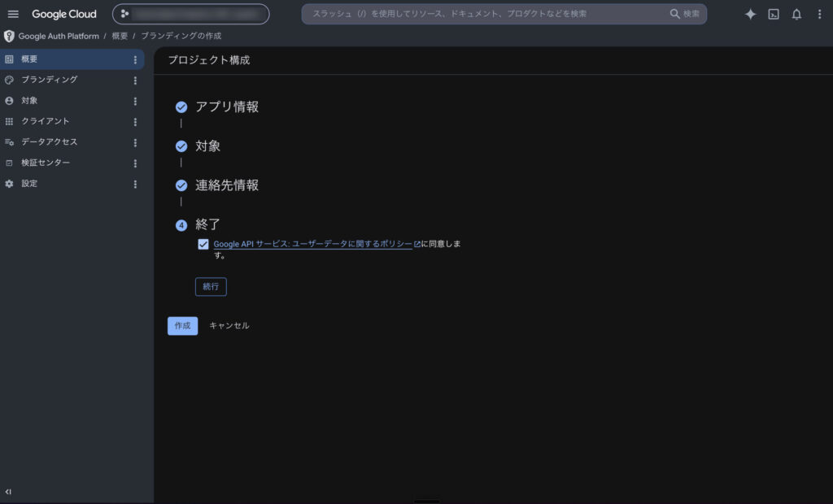The height and width of the screenshot is (504, 833).
Task: Click the アプリ情報 checkmark step icon
Action: click(x=181, y=107)
